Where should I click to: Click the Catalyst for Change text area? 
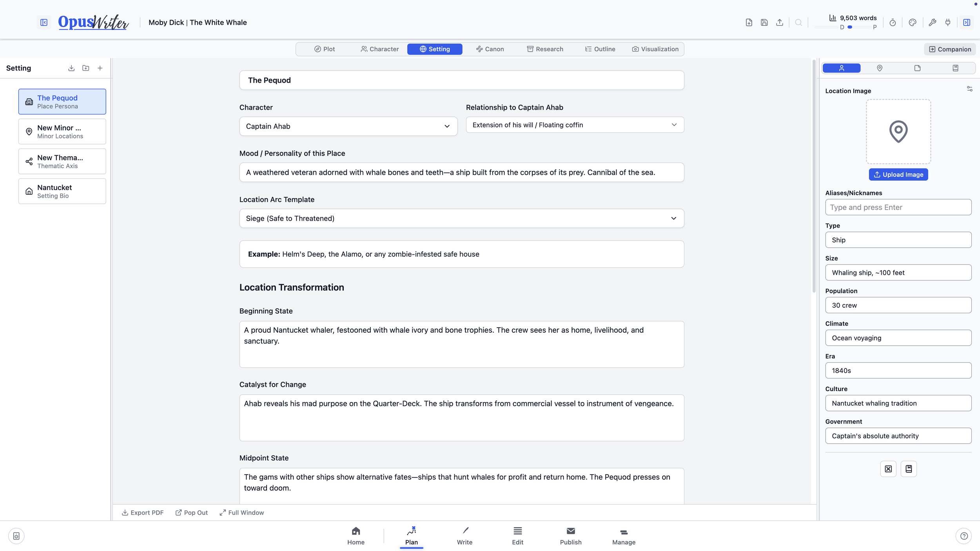(462, 418)
